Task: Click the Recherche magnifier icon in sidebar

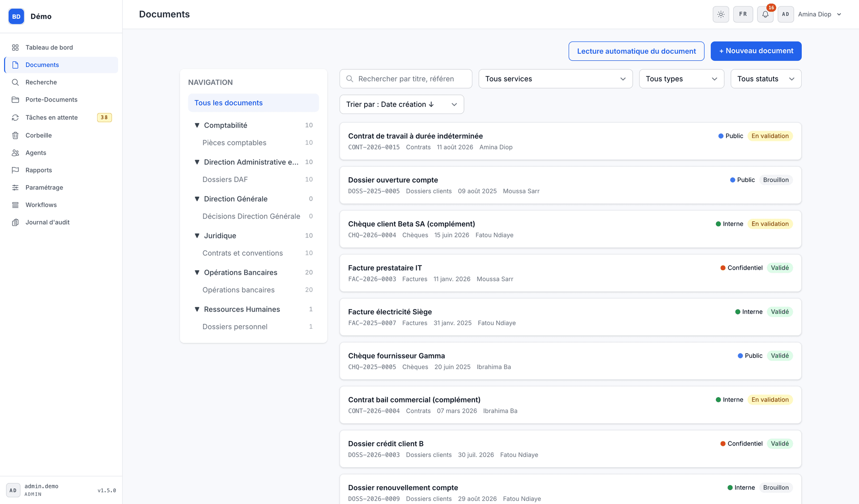Action: [15, 82]
